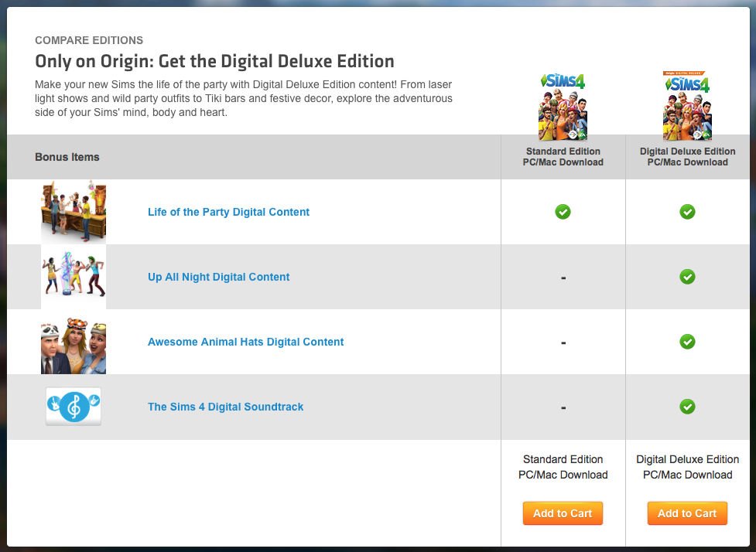Screen dimensions: 756x552
Task: Click the Standard Edition PC/Mac Download column header
Action: [x=563, y=157]
